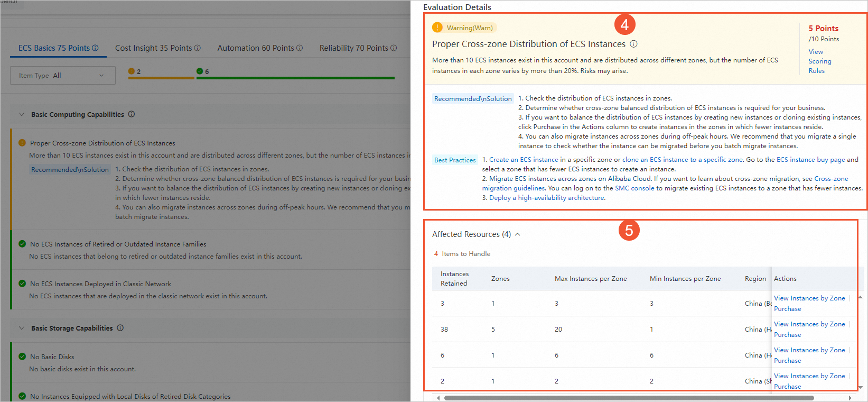Viewport: 868px width, 402px height.
Task: Click green check icon of Classic Network item
Action: click(22, 284)
